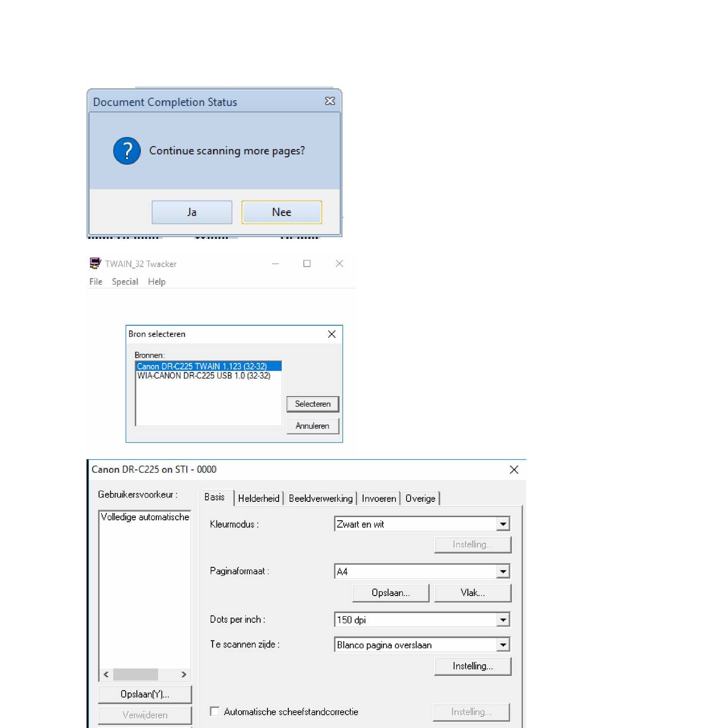Select the WIA-CANON DR-C225 USB source
This screenshot has width=728, height=728.
coord(204,375)
